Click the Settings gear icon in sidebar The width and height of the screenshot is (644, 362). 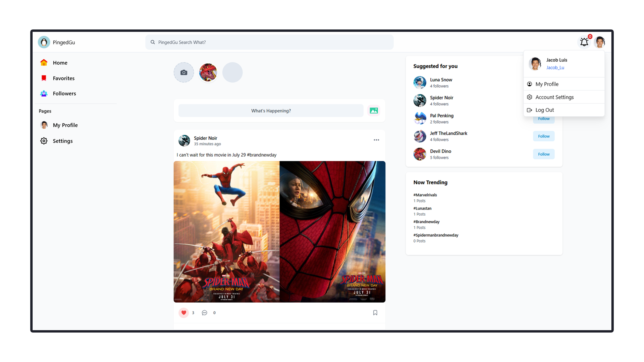tap(44, 141)
